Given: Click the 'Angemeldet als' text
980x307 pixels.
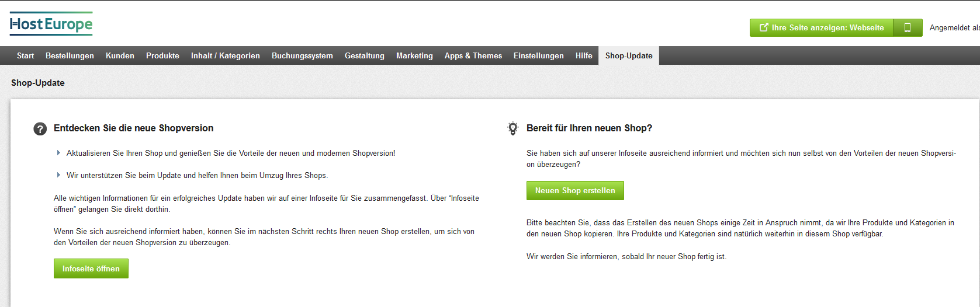Looking at the screenshot, I should (954, 27).
